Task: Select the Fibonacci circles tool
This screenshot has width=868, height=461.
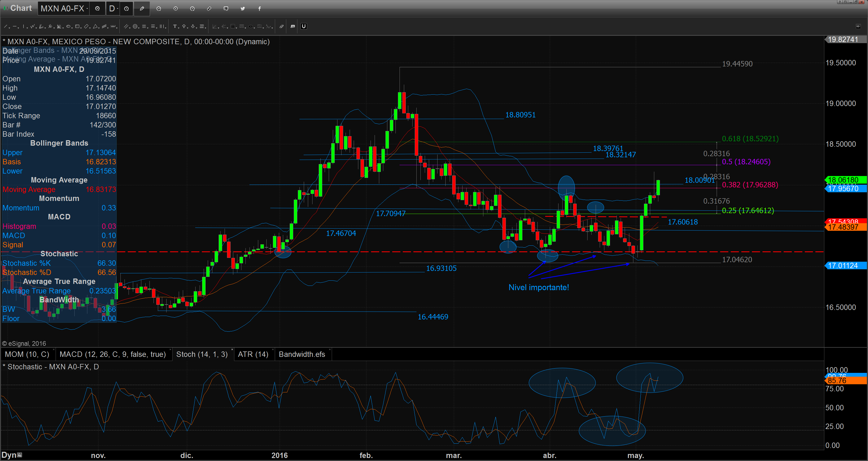Action: (x=135, y=26)
